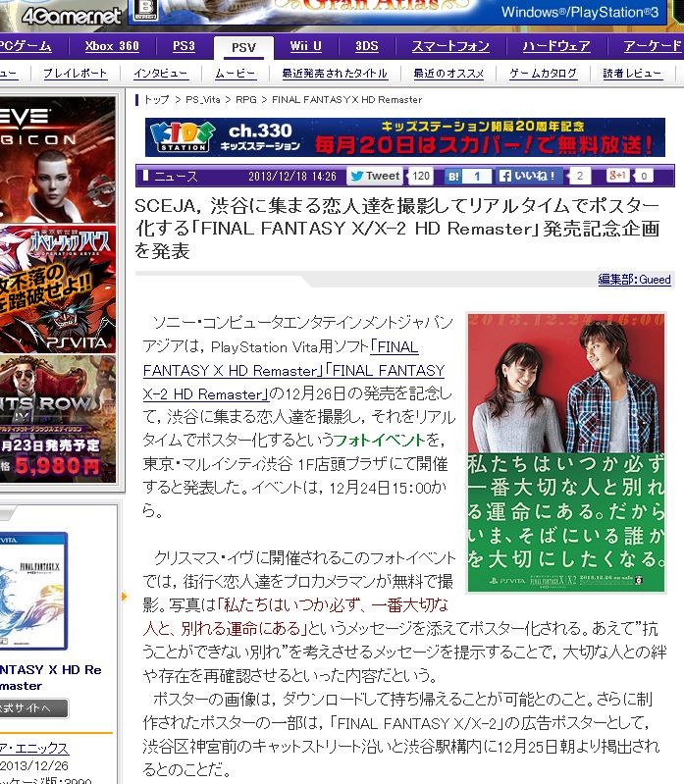Select the PSV tab

coord(243,47)
